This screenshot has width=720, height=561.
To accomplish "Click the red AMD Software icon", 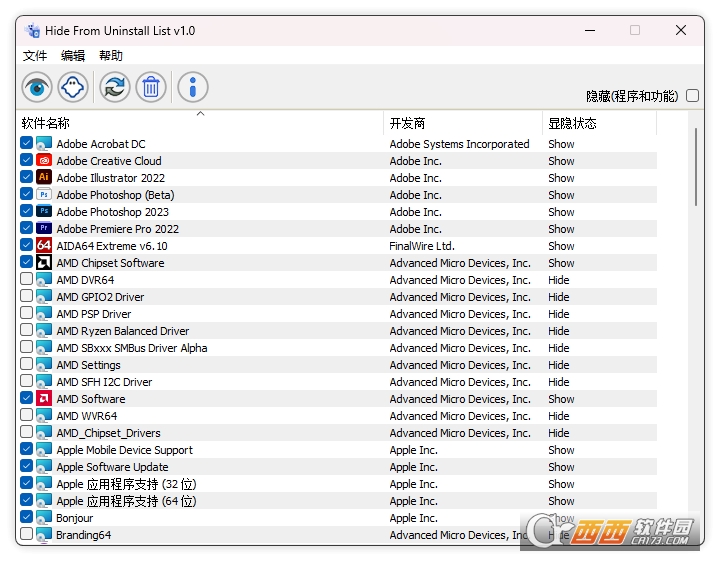I will pyautogui.click(x=44, y=398).
